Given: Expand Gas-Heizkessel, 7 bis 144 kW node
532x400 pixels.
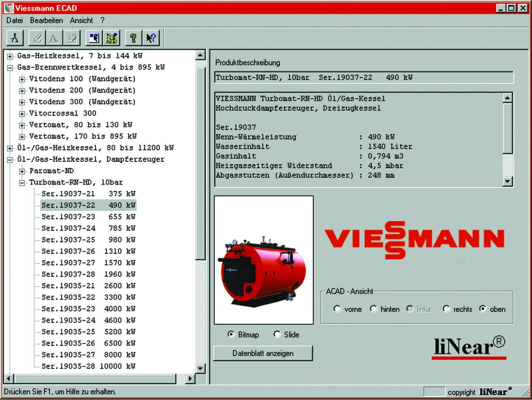Looking at the screenshot, I should [10, 56].
